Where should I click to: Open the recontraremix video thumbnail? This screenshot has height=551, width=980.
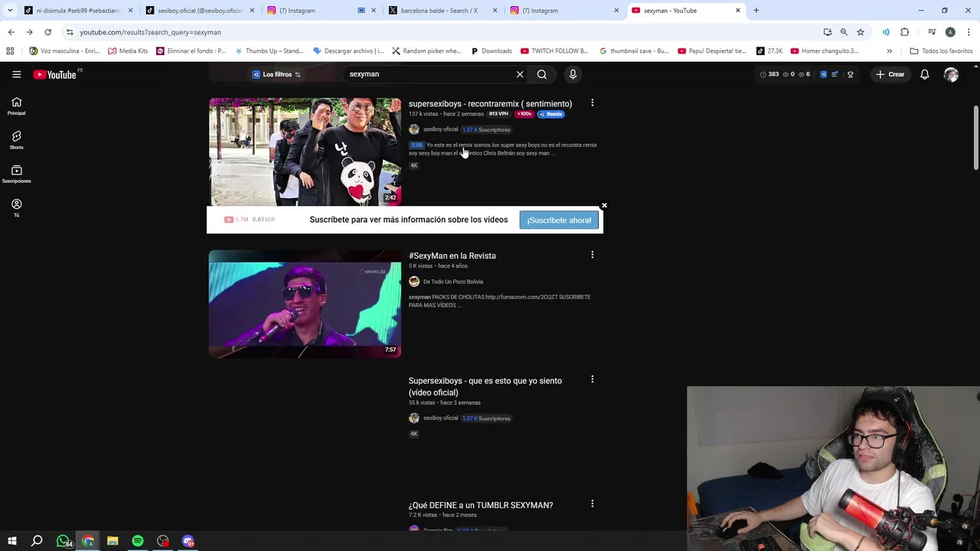pos(305,152)
